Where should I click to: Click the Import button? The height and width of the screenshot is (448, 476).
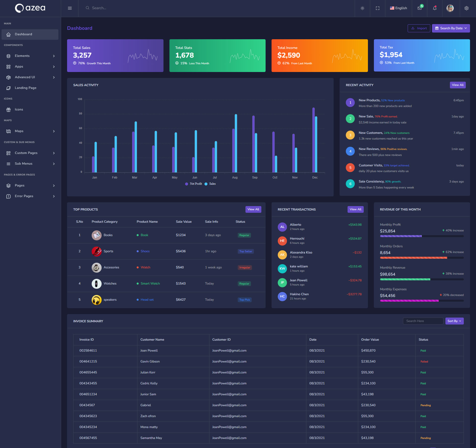pyautogui.click(x=419, y=28)
